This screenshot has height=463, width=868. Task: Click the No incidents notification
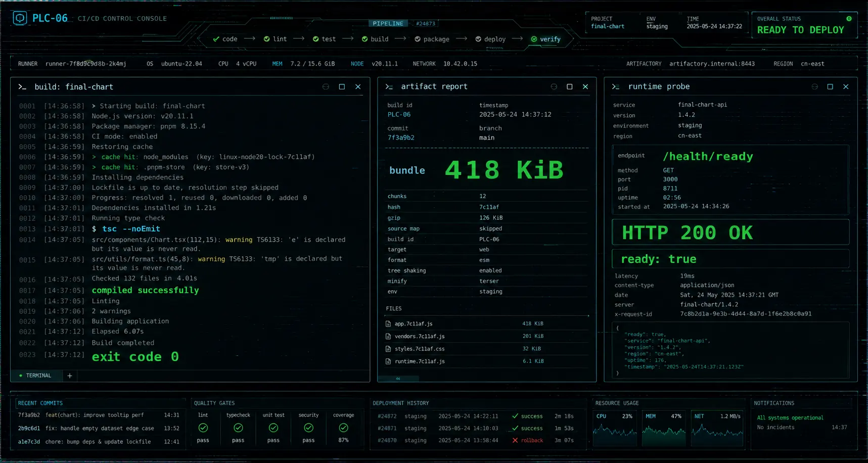pos(775,428)
